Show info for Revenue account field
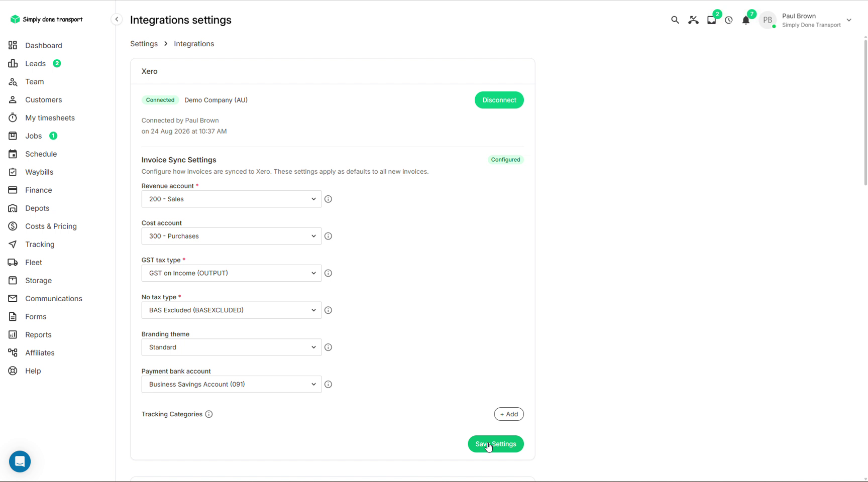 [328, 199]
